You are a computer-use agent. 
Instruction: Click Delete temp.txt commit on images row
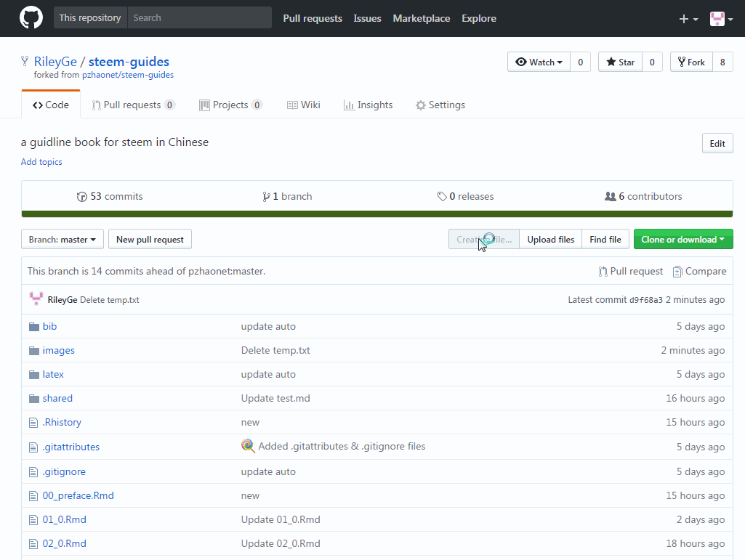pyautogui.click(x=275, y=351)
